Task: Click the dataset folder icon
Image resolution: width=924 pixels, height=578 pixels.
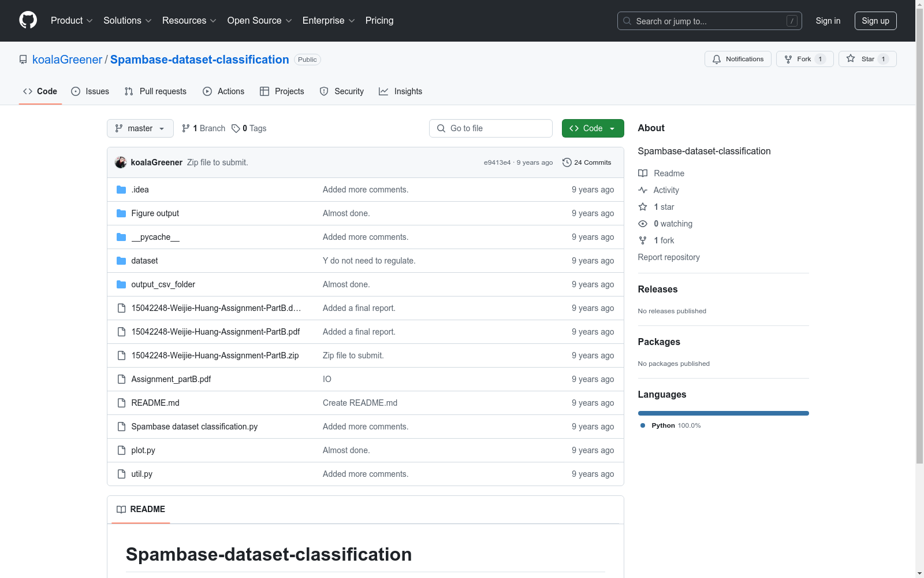Action: (121, 261)
